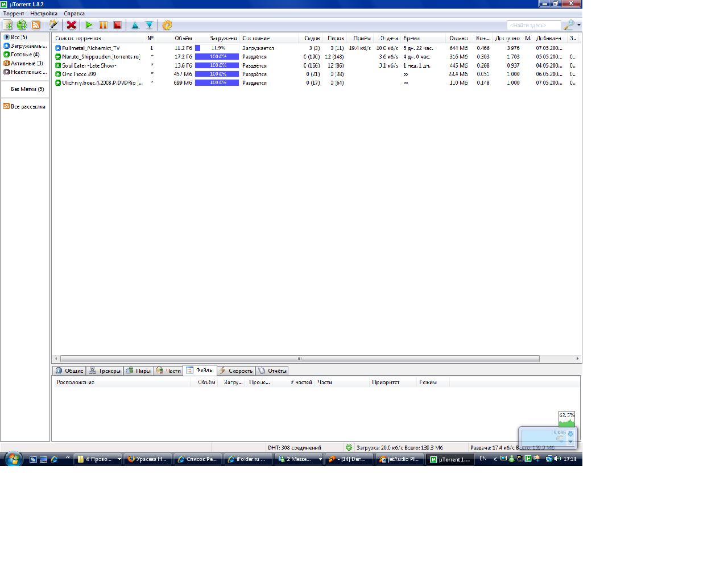Click the Расположение column header in Files
The width and height of the screenshot is (728, 582).
(x=122, y=383)
